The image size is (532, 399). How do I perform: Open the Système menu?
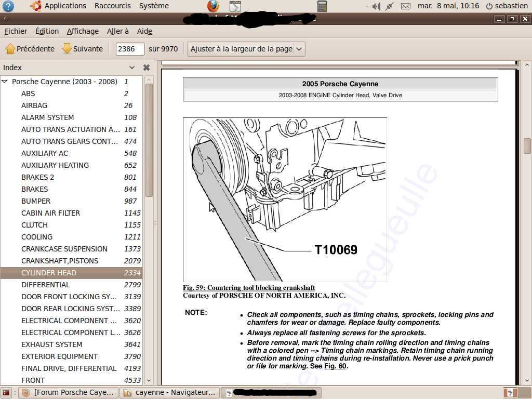[x=154, y=6]
